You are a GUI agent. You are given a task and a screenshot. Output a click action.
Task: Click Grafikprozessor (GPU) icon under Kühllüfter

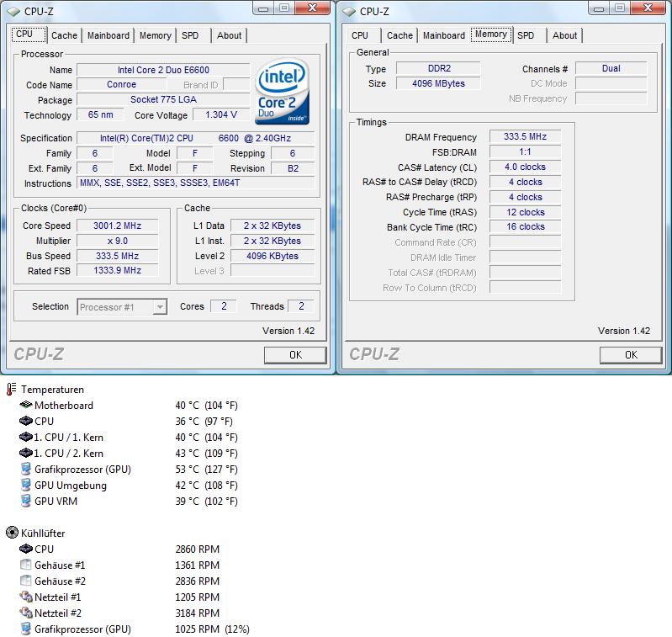(26, 629)
